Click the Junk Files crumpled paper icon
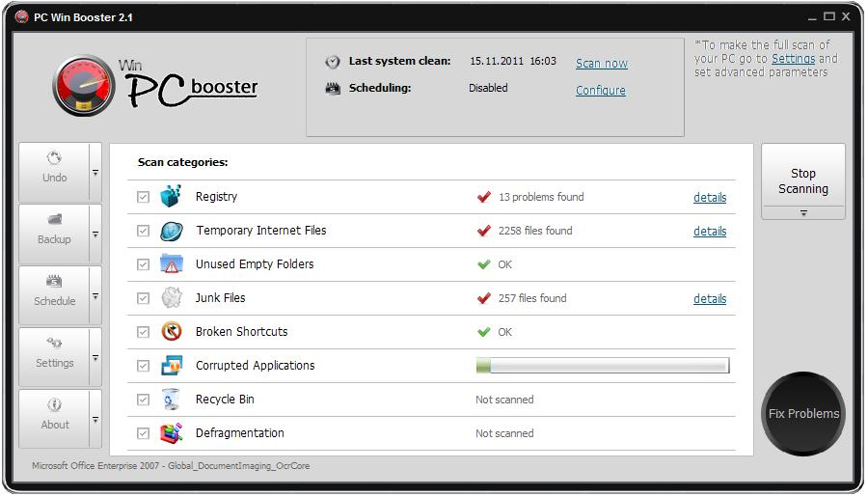The image size is (868, 497). 172,297
